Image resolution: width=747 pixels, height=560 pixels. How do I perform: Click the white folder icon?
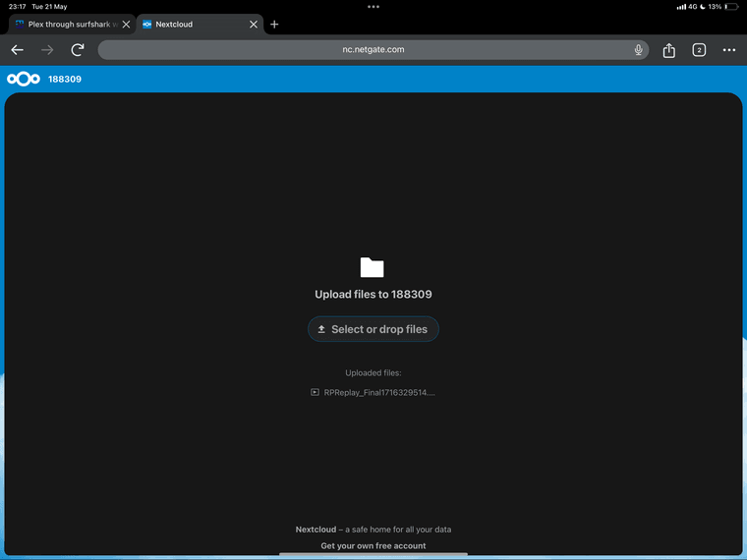point(373,267)
